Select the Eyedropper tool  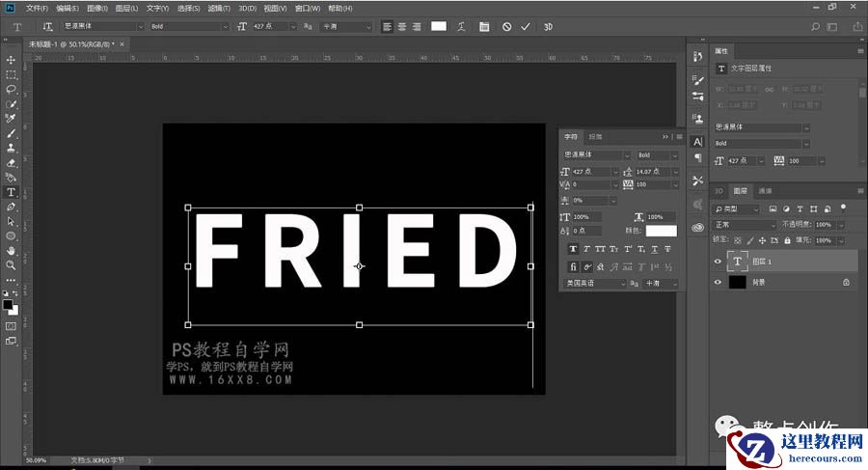pyautogui.click(x=11, y=118)
